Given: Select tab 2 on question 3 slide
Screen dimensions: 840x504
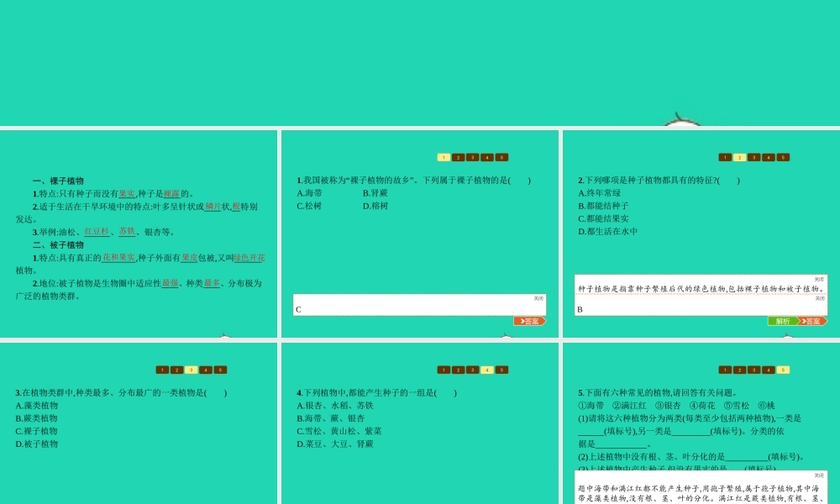Looking at the screenshot, I should [176, 370].
